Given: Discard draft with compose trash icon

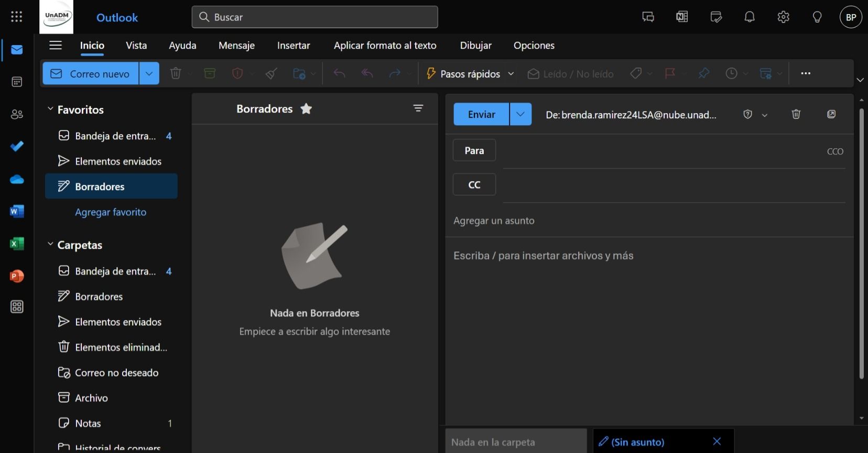Looking at the screenshot, I should pyautogui.click(x=796, y=114).
